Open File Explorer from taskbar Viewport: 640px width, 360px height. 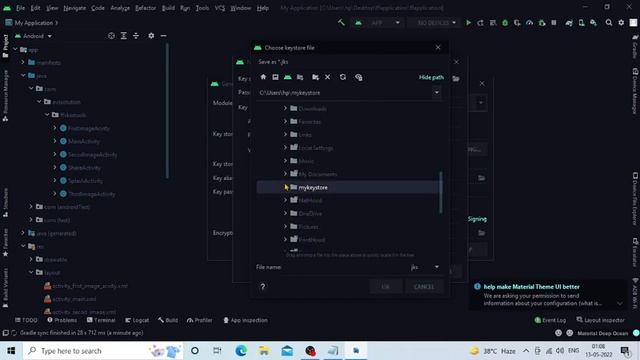click(x=264, y=351)
